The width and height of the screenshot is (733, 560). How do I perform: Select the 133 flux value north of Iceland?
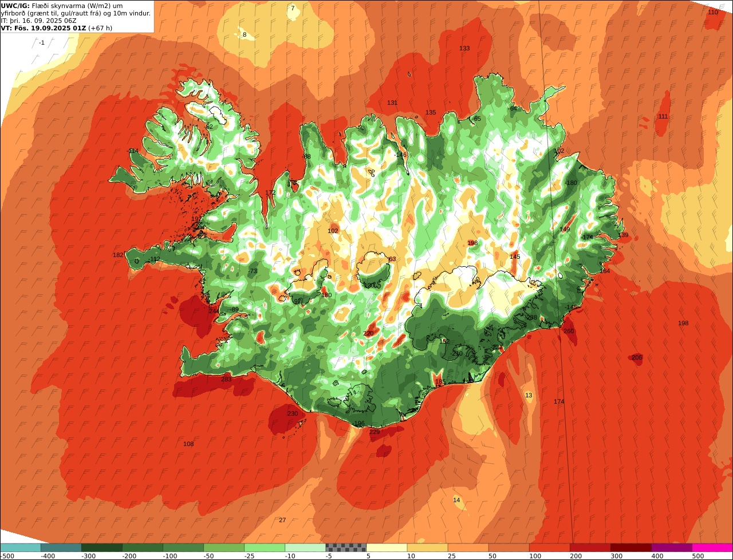pyautogui.click(x=464, y=48)
